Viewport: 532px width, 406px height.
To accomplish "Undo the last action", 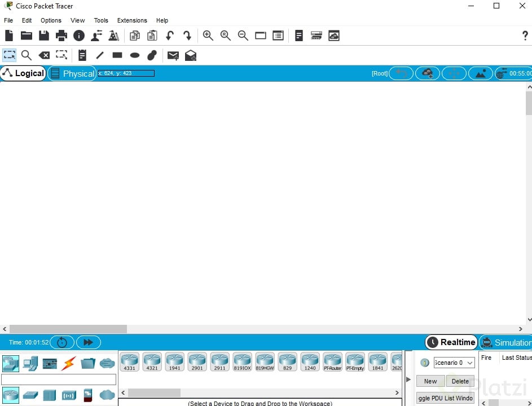I will (x=170, y=36).
